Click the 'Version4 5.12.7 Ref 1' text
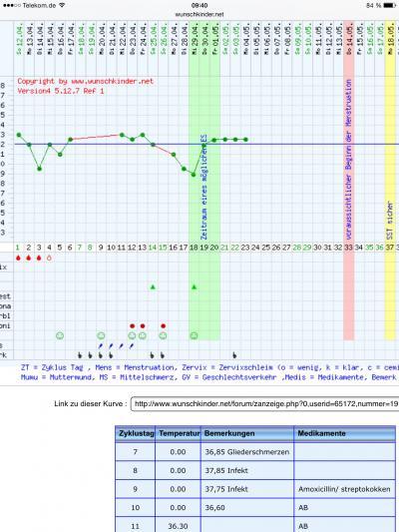The width and height of the screenshot is (399, 532). click(x=61, y=91)
